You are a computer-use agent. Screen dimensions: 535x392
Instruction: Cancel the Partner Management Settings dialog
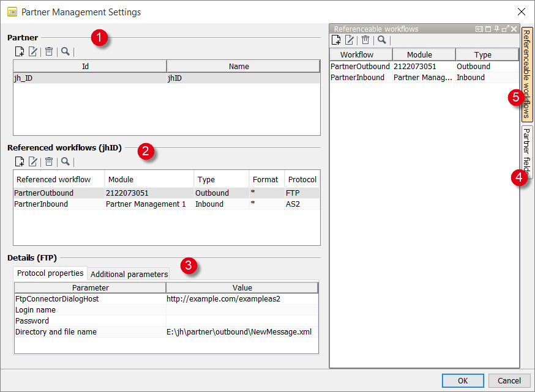(509, 380)
